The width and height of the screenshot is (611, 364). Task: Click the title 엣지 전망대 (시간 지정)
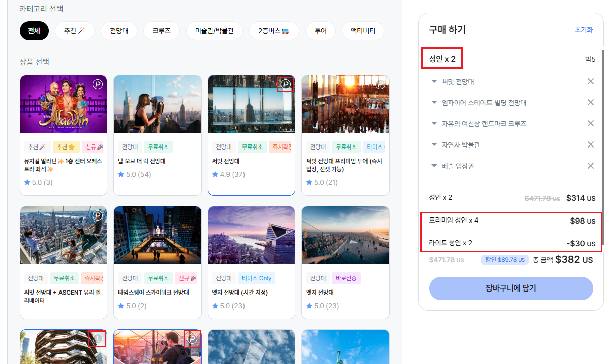click(x=240, y=293)
